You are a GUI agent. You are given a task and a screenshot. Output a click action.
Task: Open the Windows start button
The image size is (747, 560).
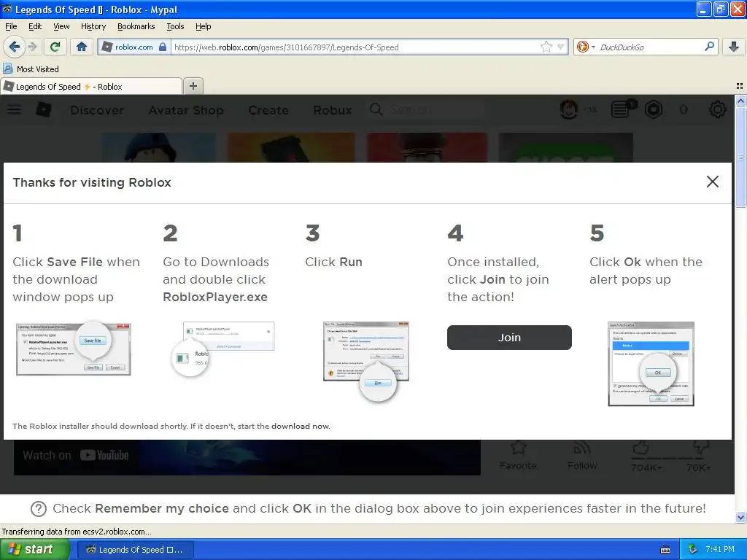click(x=34, y=549)
